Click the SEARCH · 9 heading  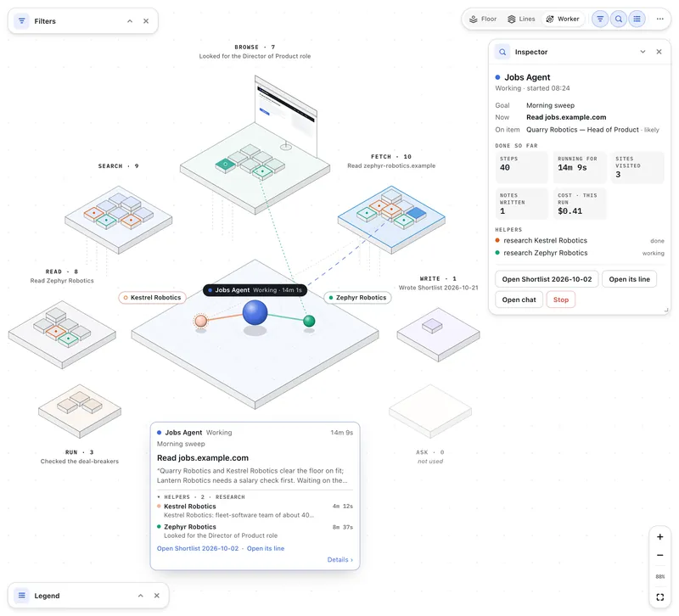click(118, 165)
